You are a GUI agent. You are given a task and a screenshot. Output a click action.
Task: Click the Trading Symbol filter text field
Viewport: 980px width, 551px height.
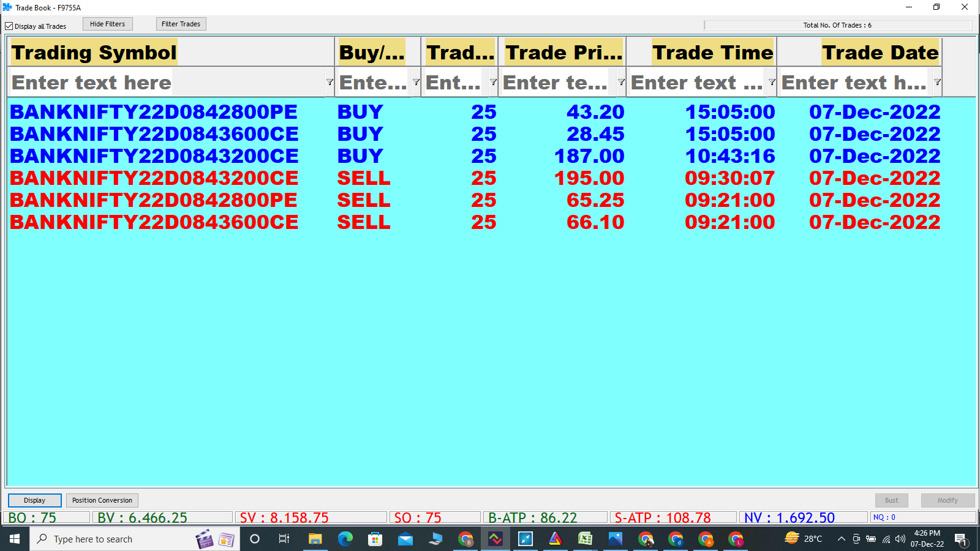point(165,82)
